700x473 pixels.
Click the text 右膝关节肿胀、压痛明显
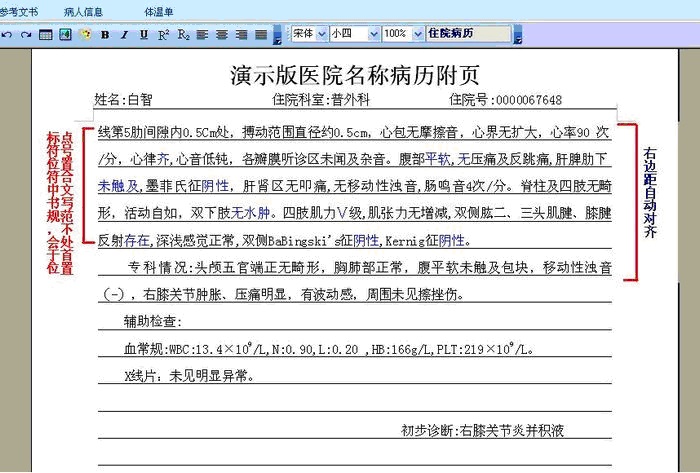(215, 295)
